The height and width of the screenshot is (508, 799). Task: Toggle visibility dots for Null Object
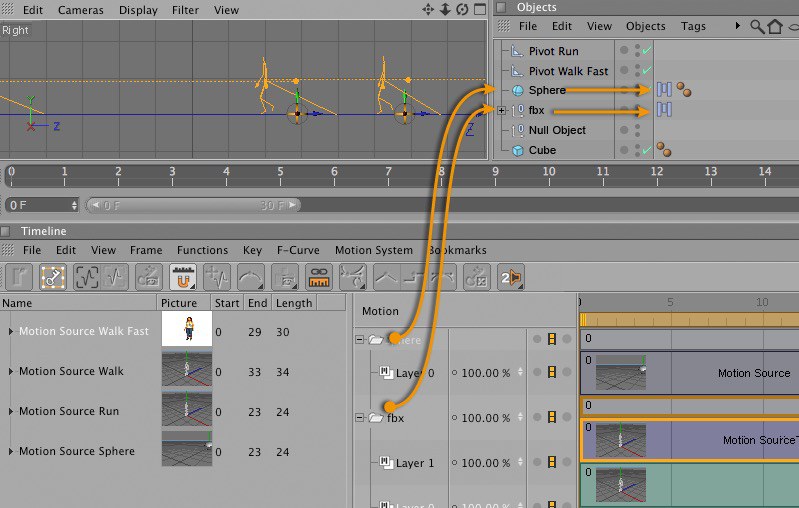[637, 130]
